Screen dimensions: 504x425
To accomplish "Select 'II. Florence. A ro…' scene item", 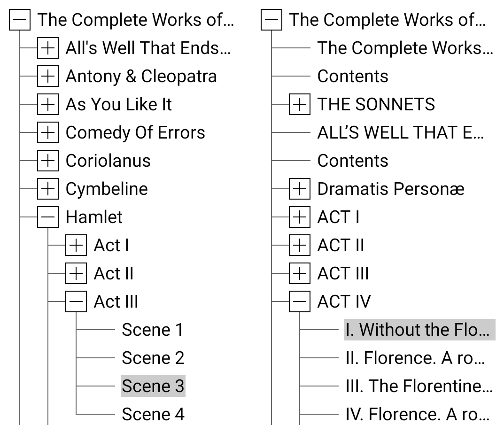I will [414, 358].
